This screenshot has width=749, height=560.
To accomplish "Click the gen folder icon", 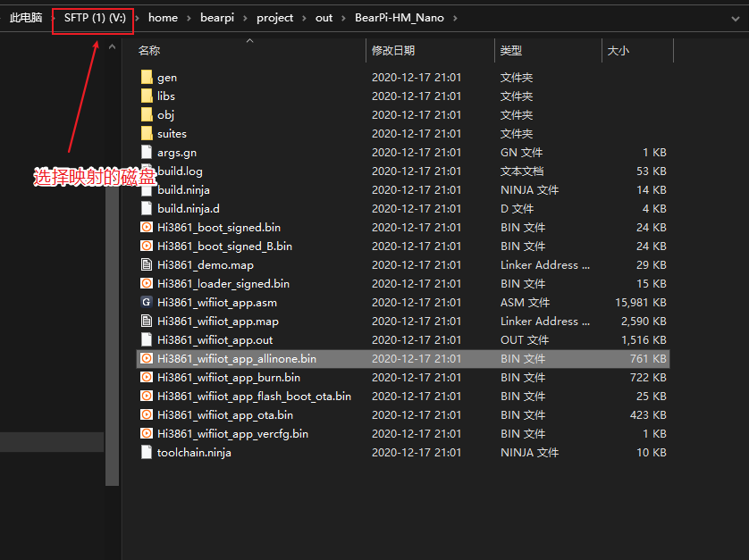I will point(147,78).
